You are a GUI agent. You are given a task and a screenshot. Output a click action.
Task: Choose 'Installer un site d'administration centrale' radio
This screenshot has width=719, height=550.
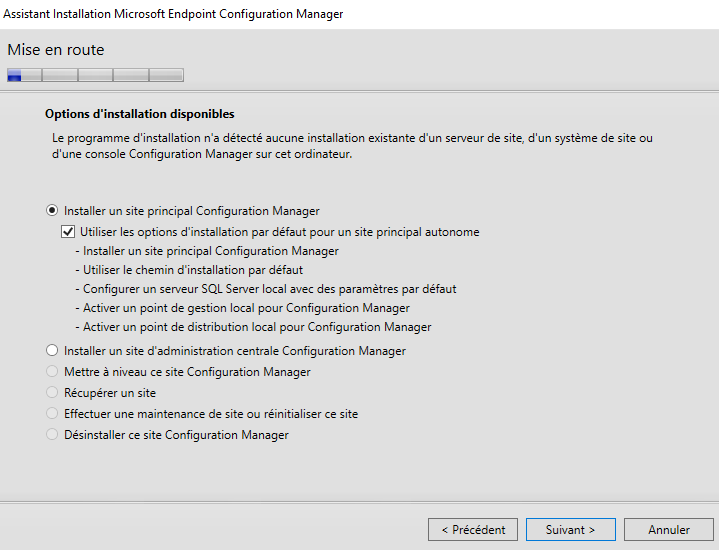[x=53, y=351]
